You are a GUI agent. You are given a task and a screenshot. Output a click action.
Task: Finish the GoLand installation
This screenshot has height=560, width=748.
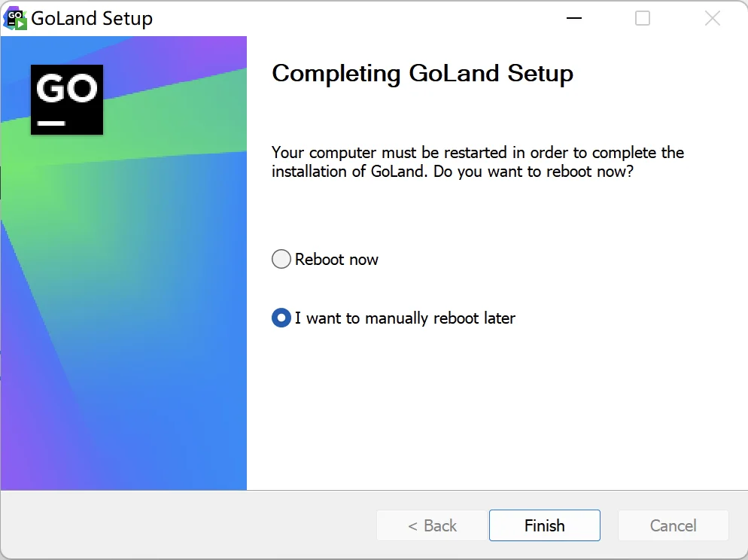point(544,525)
